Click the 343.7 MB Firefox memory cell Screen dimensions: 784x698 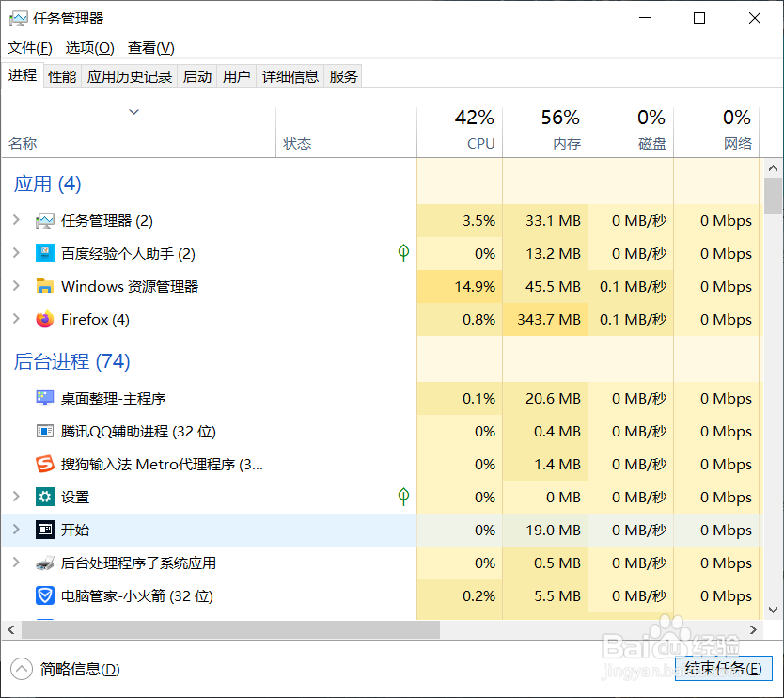[x=545, y=319]
